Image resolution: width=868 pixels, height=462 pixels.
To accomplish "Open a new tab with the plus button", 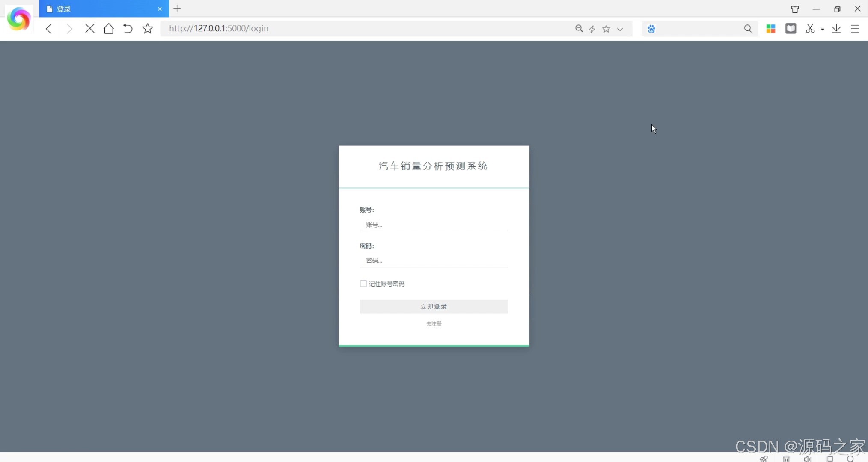I will 177,8.
